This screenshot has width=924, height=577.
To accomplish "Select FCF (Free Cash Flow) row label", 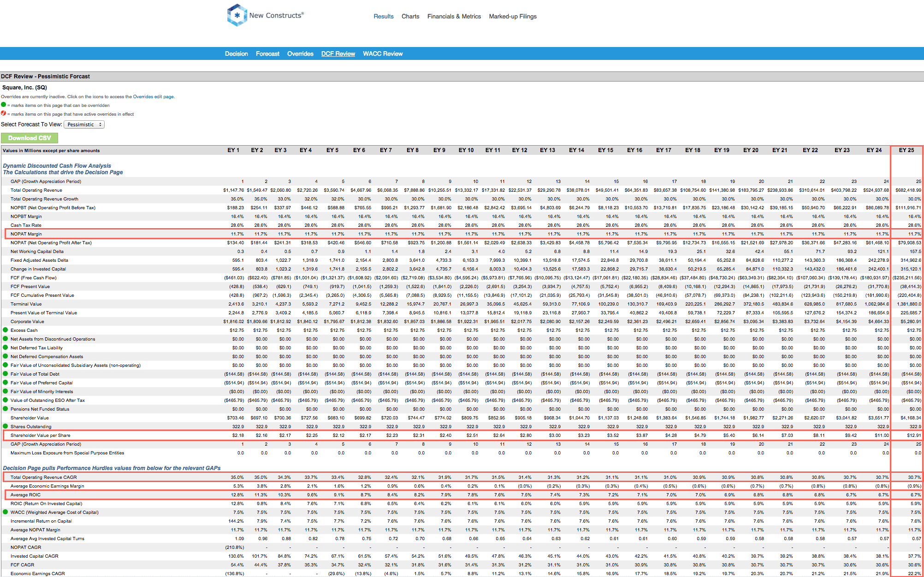I will (34, 278).
